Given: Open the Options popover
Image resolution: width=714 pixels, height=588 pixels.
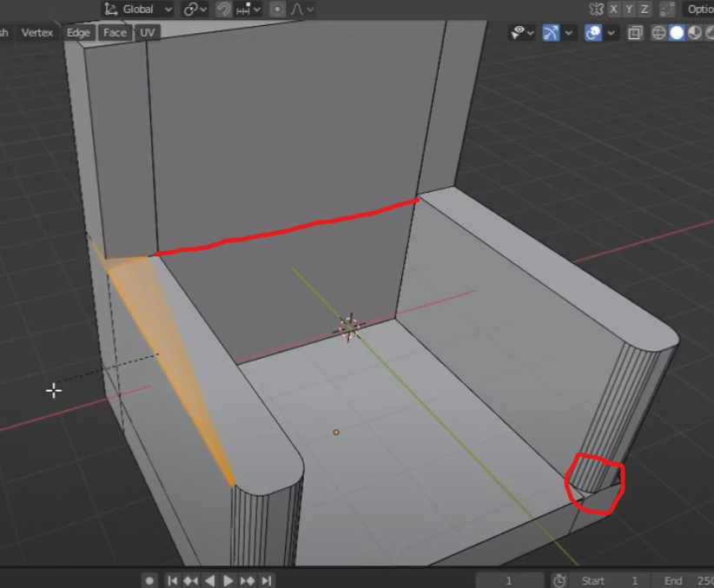Looking at the screenshot, I should pos(698,9).
